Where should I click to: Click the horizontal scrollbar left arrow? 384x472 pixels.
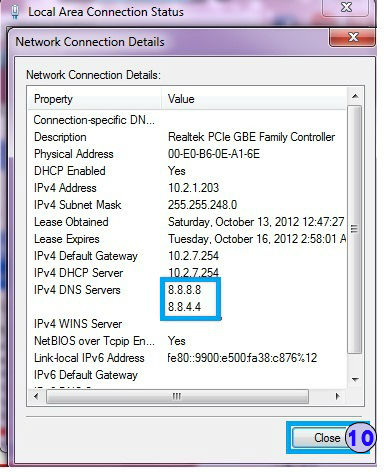[x=36, y=396]
